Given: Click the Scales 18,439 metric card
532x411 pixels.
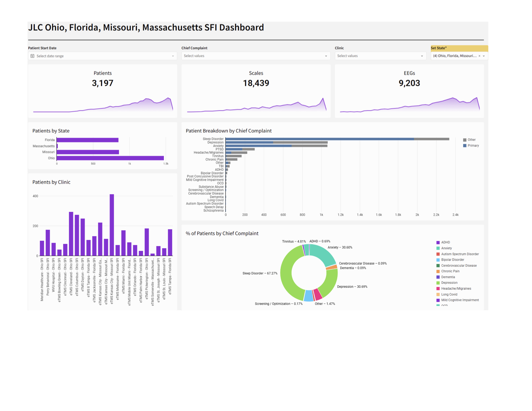Looking at the screenshot, I should coord(256,83).
